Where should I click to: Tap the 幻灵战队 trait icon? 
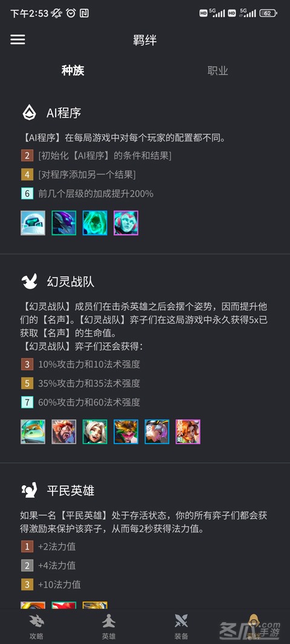point(30,281)
